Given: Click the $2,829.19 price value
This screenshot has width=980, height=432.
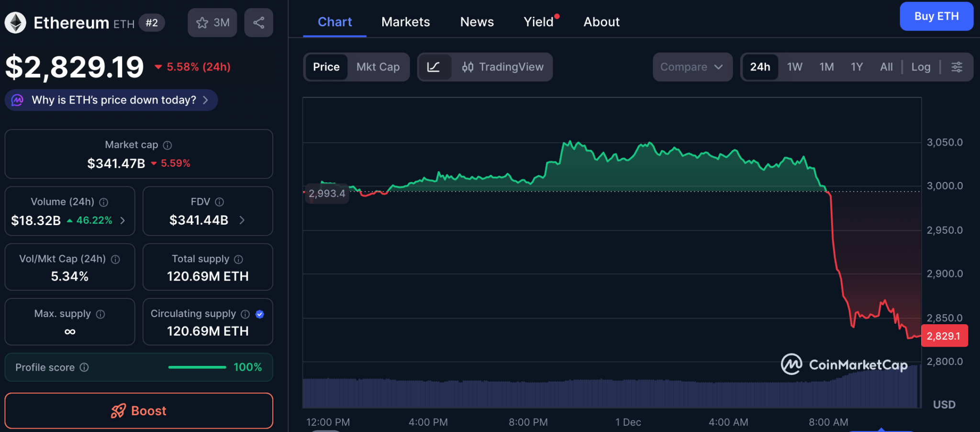Looking at the screenshot, I should (x=75, y=67).
